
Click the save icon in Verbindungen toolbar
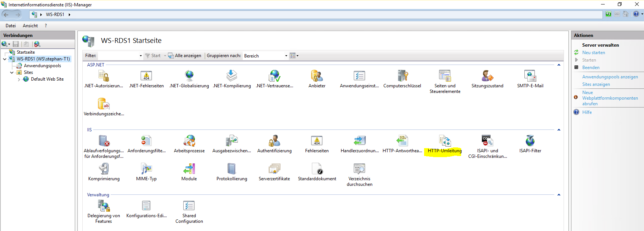click(16, 44)
